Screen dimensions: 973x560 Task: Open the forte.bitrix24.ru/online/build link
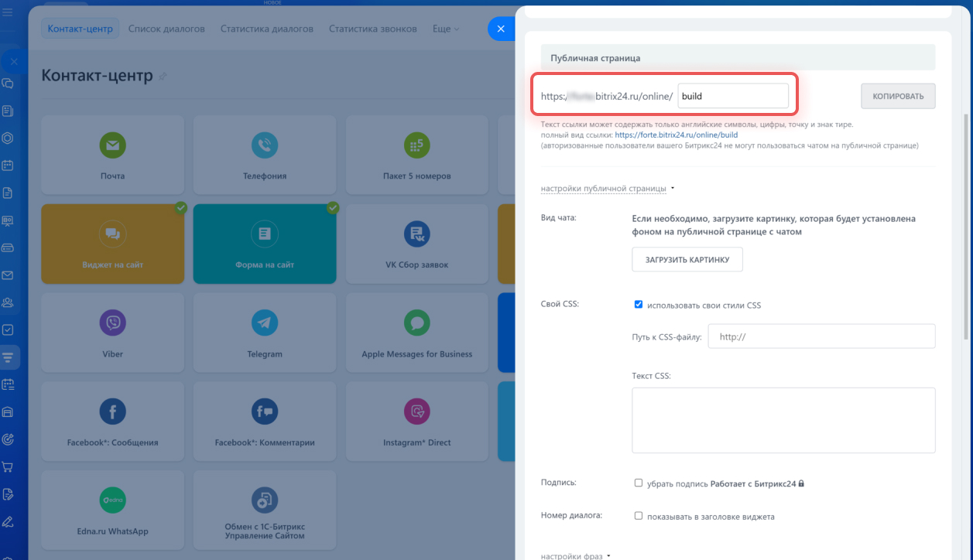pos(676,135)
